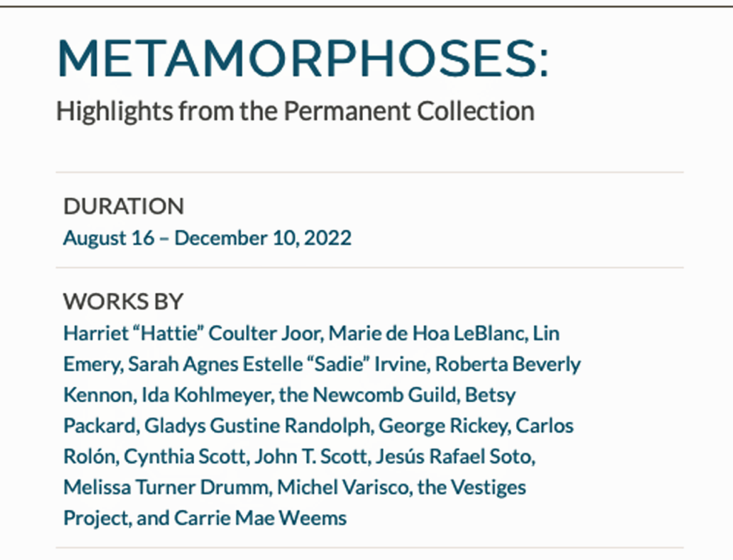Click the Melissa Turner Drumm name

167,487
